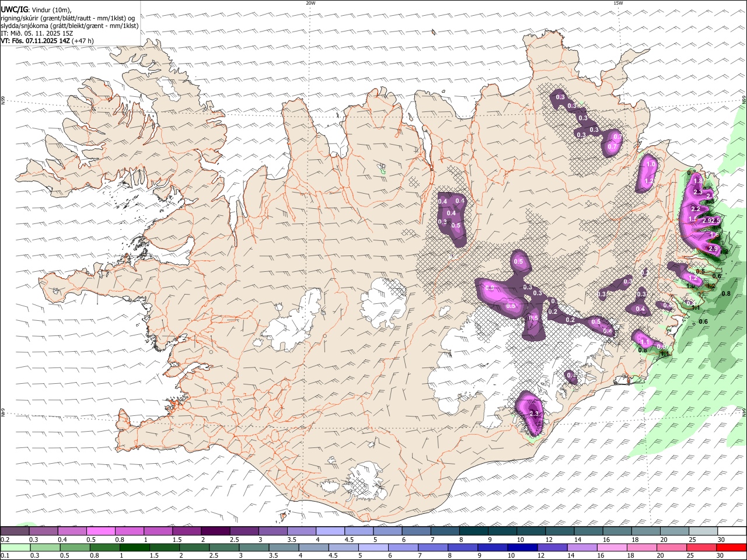Image resolution: width=747 pixels, height=560 pixels.
Task: Click the upper snow-scale swatch between 6 and 7
Action: click(x=416, y=531)
